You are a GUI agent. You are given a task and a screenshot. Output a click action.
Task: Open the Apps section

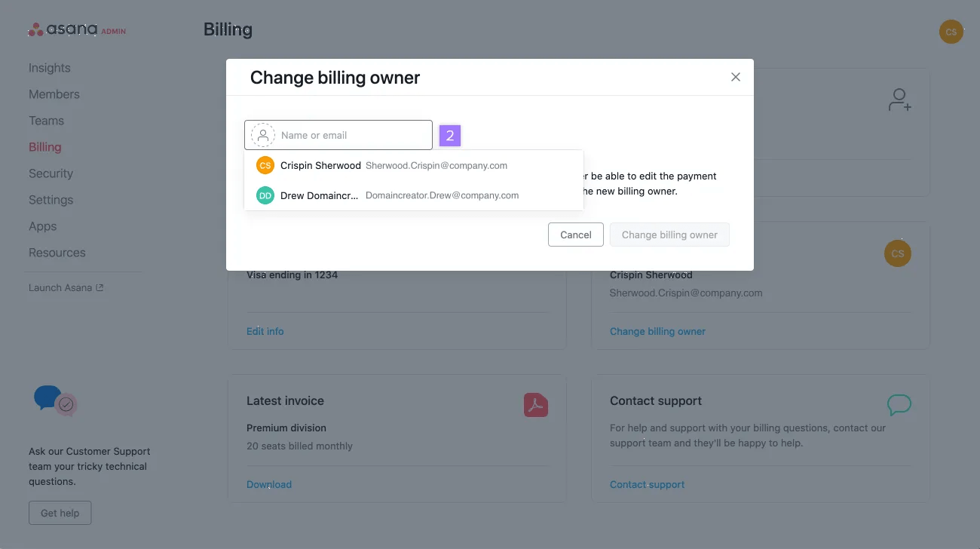(43, 226)
